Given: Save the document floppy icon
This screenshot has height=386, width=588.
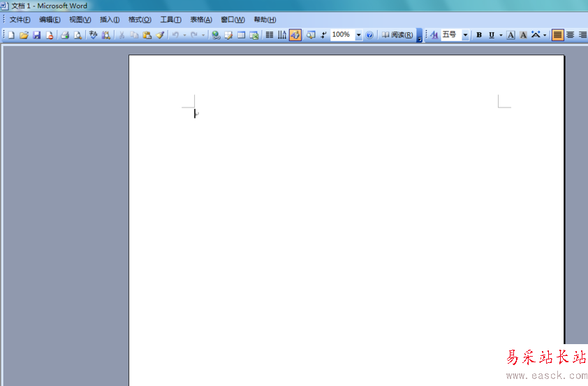Looking at the screenshot, I should coord(37,35).
